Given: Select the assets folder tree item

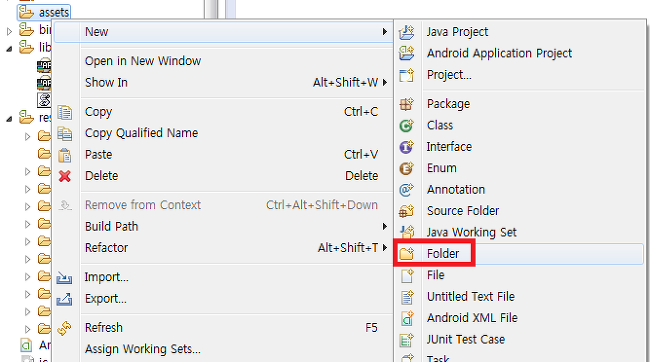Looking at the screenshot, I should click(44, 12).
